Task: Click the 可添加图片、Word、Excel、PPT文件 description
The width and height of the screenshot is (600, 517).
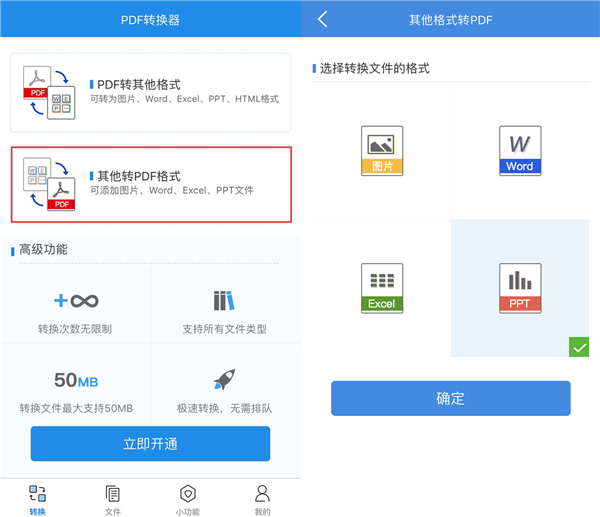Action: (172, 190)
